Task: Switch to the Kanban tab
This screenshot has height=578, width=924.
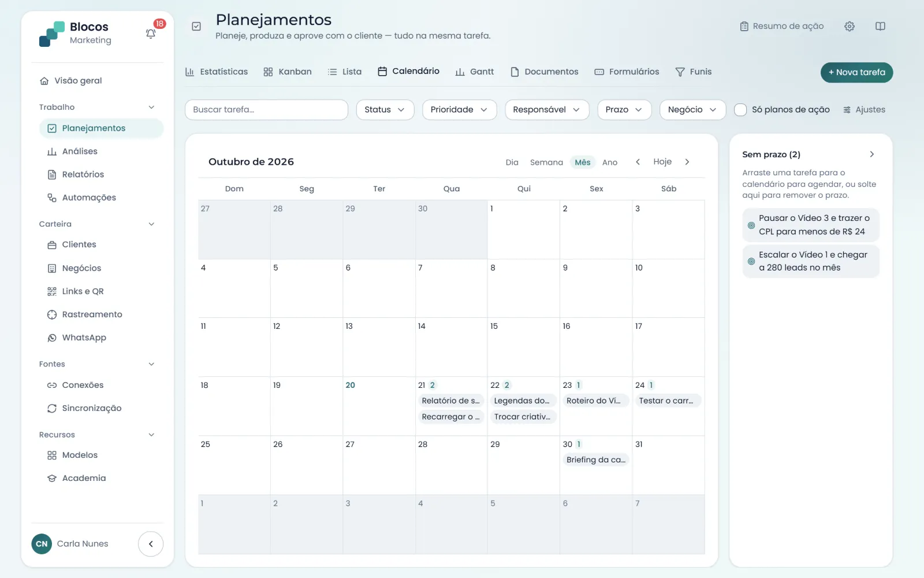Action: pos(288,72)
